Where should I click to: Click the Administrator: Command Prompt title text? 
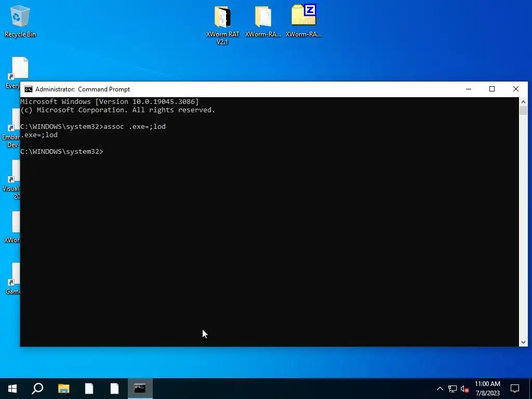pos(83,89)
